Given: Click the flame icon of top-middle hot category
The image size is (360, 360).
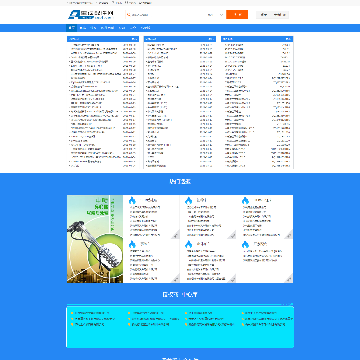Looking at the screenshot, I should click(189, 200).
